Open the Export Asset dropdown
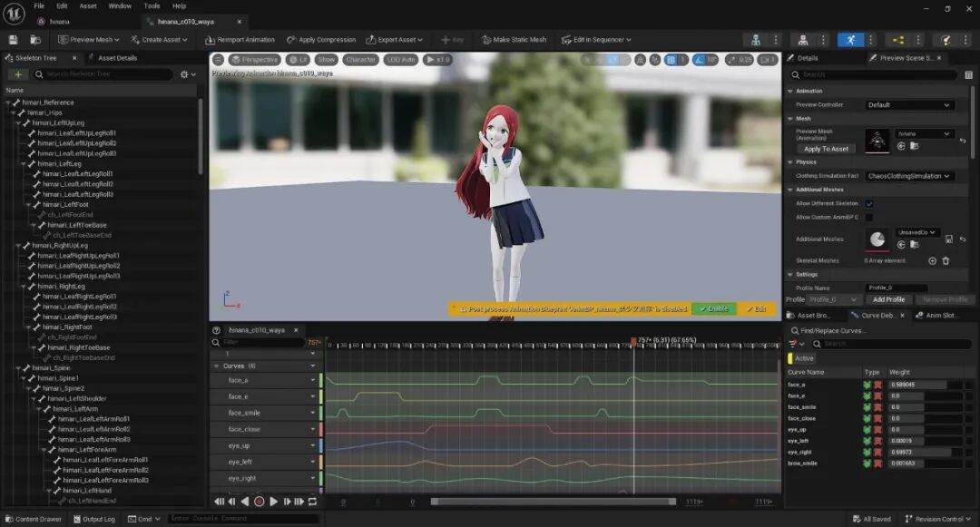This screenshot has height=527, width=980. (394, 40)
